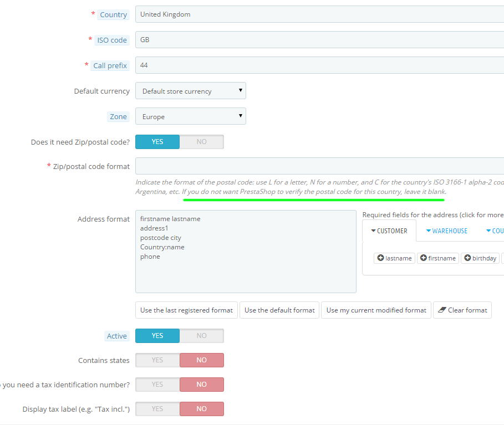Open the CUSTOMER fields tab
This screenshot has height=425, width=504.
tap(389, 231)
